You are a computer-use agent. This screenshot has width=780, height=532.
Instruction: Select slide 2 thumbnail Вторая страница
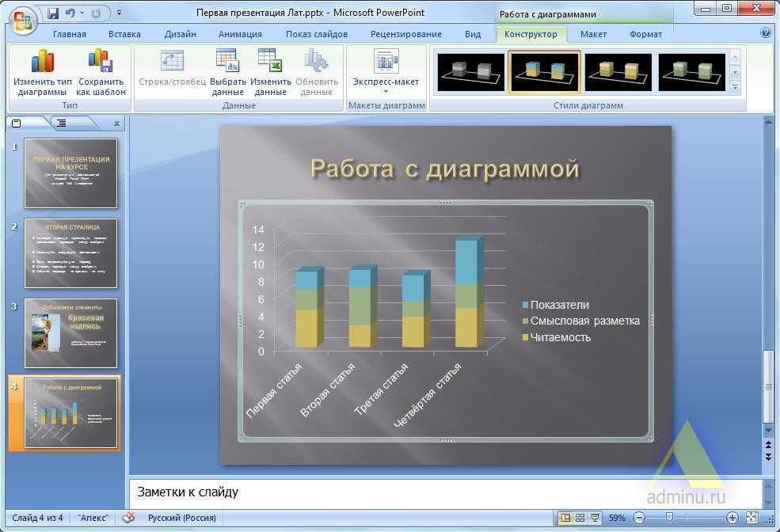pos(70,253)
